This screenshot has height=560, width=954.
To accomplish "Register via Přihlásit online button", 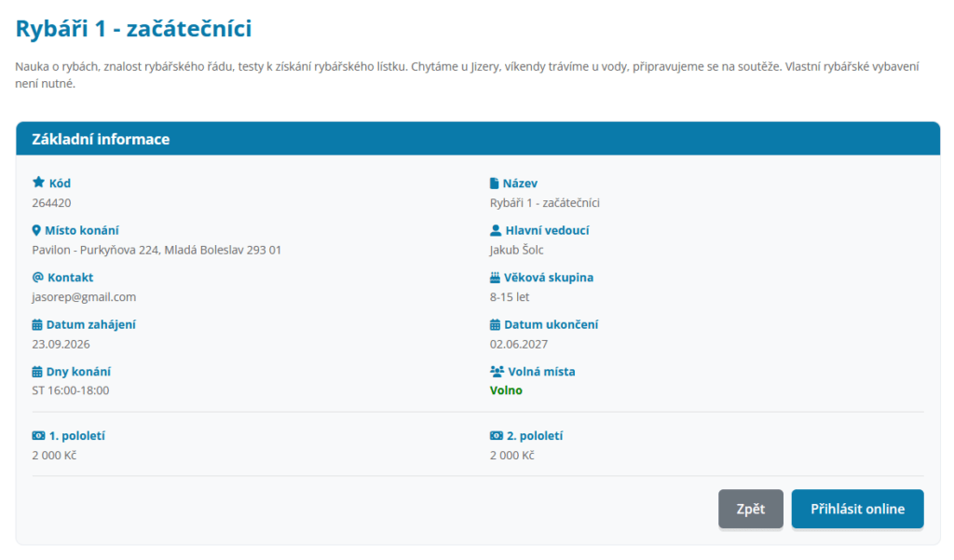I will [x=857, y=509].
